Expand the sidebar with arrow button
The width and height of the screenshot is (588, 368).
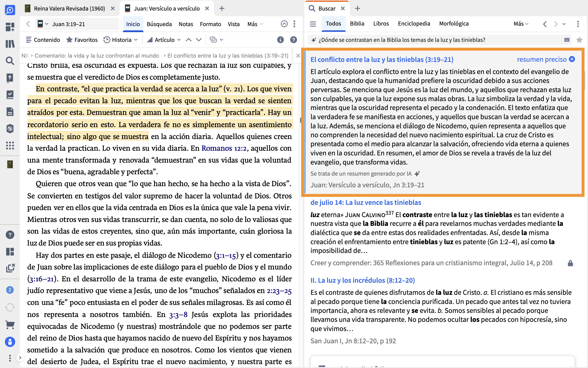[20, 358]
